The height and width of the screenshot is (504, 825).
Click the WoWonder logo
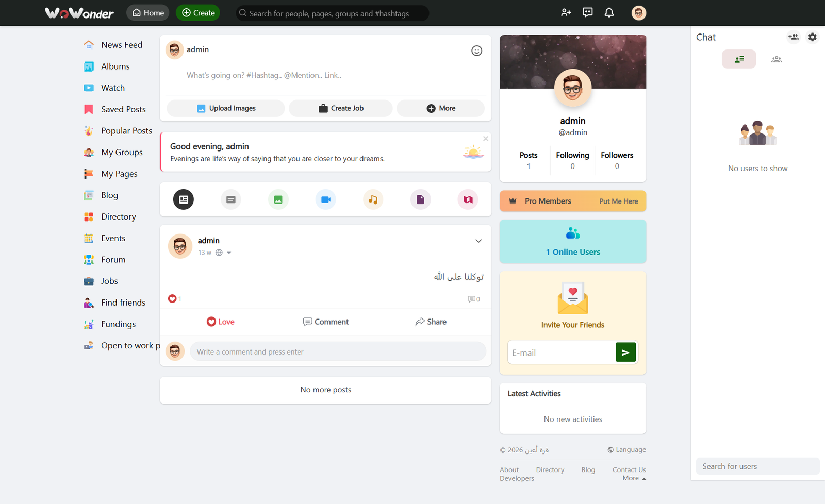click(79, 13)
